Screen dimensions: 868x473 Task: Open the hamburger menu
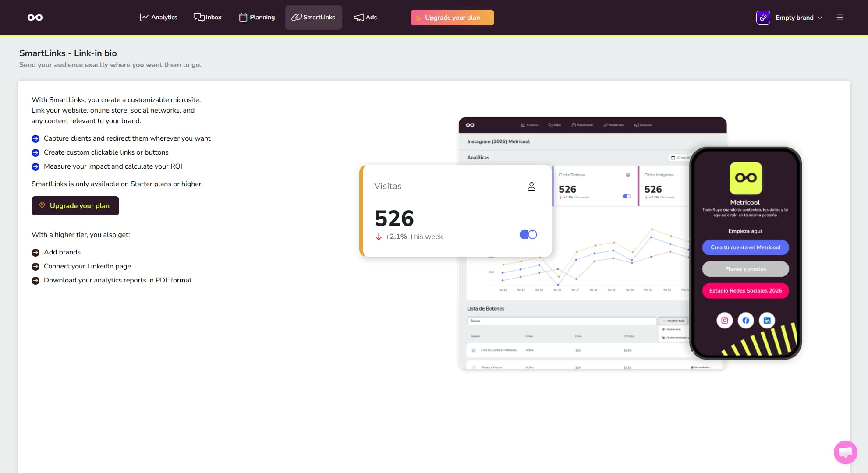(840, 18)
